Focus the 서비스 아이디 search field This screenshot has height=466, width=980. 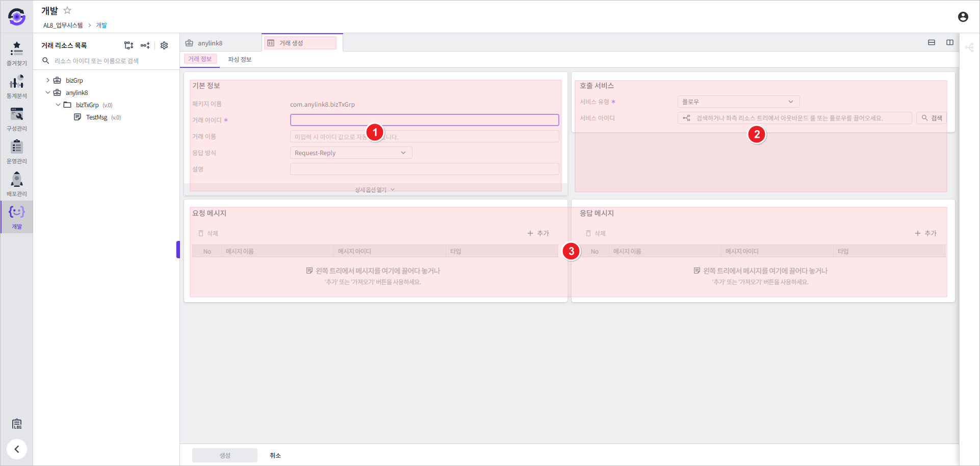click(x=794, y=118)
